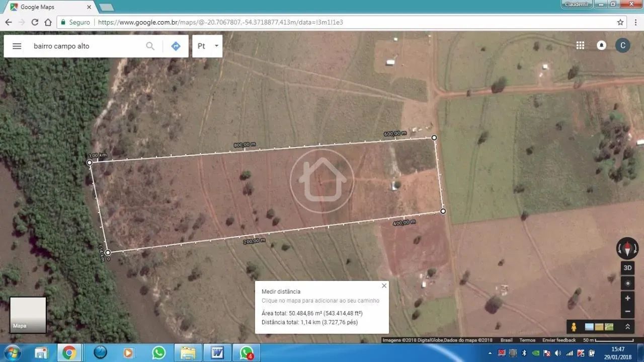This screenshot has height=362, width=644.
Task: Reset the compass to north
Action: pos(627,248)
